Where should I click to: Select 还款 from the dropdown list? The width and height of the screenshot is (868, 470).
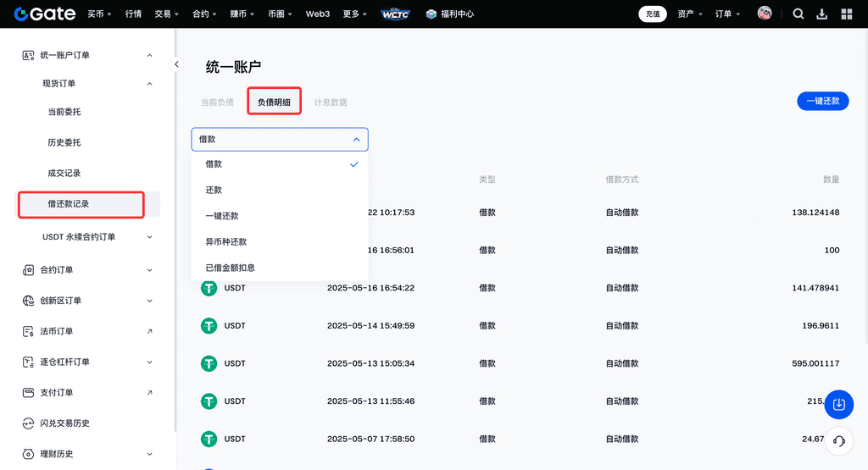click(214, 191)
